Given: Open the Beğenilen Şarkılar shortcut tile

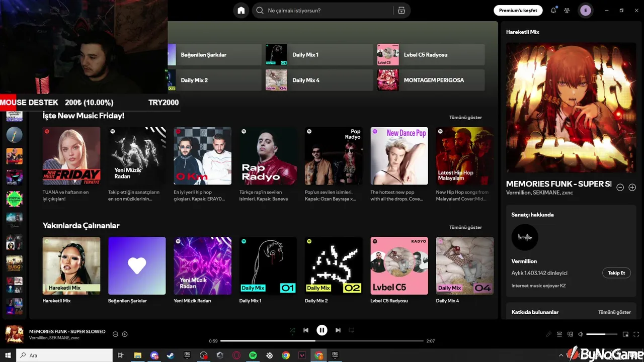Looking at the screenshot, I should pos(214,54).
